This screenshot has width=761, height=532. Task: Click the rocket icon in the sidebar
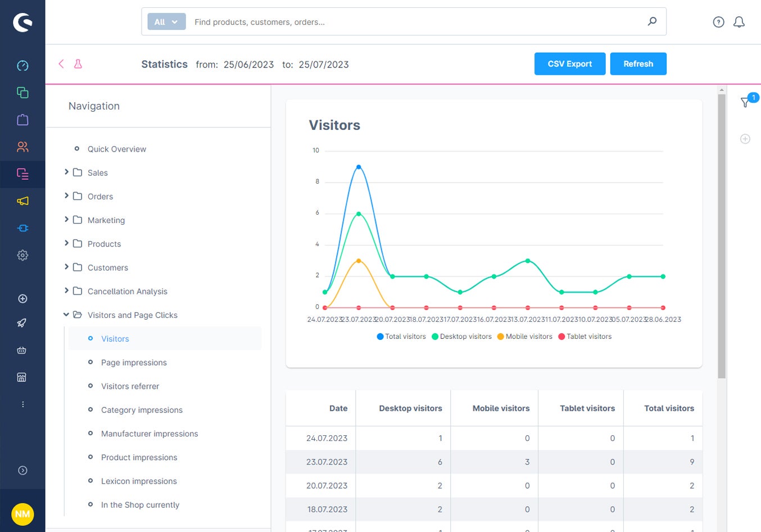point(22,323)
